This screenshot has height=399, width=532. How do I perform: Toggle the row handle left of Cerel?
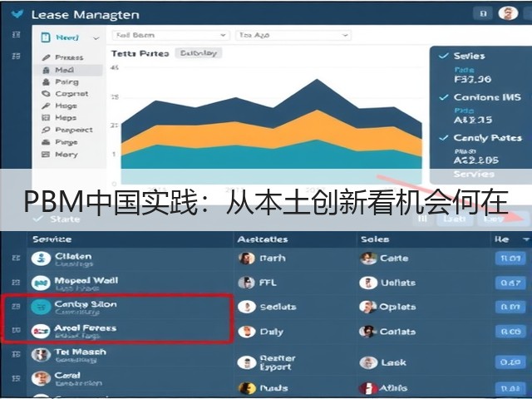click(x=16, y=378)
